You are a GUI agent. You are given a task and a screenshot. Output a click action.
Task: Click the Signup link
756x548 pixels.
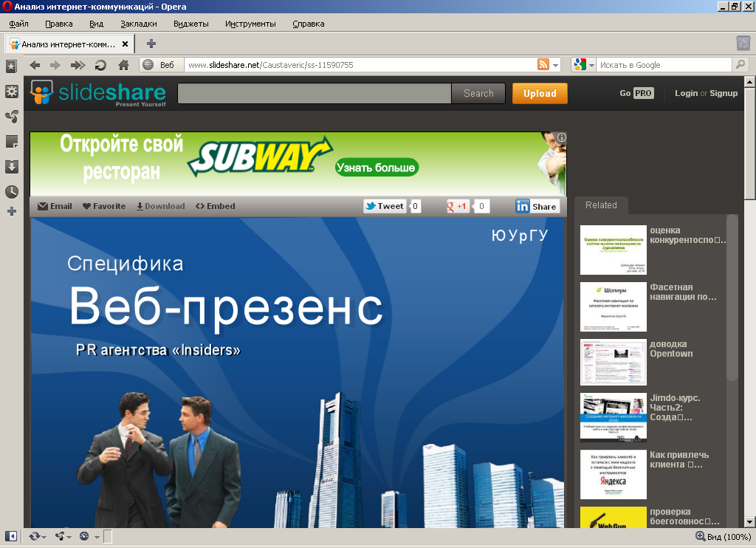click(724, 93)
